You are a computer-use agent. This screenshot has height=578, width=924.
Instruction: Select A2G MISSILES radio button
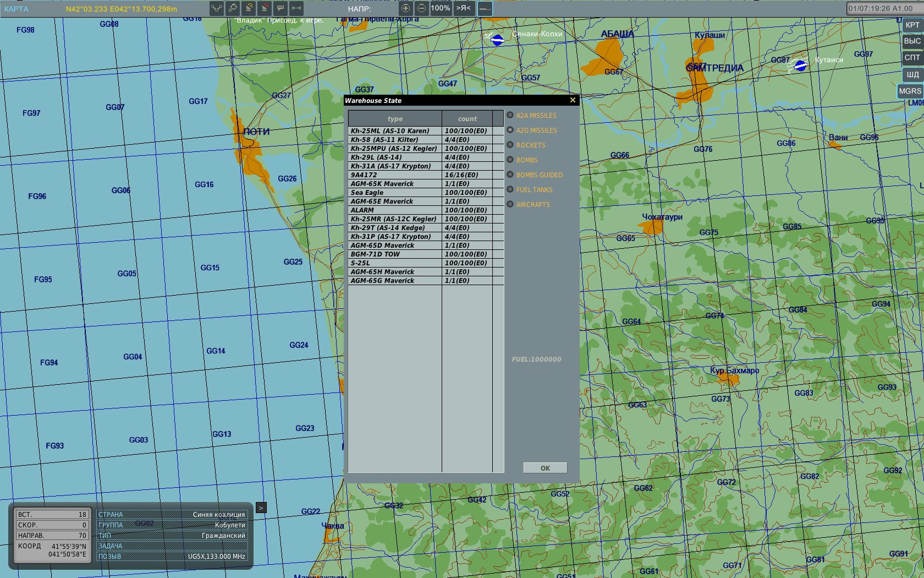click(x=510, y=130)
